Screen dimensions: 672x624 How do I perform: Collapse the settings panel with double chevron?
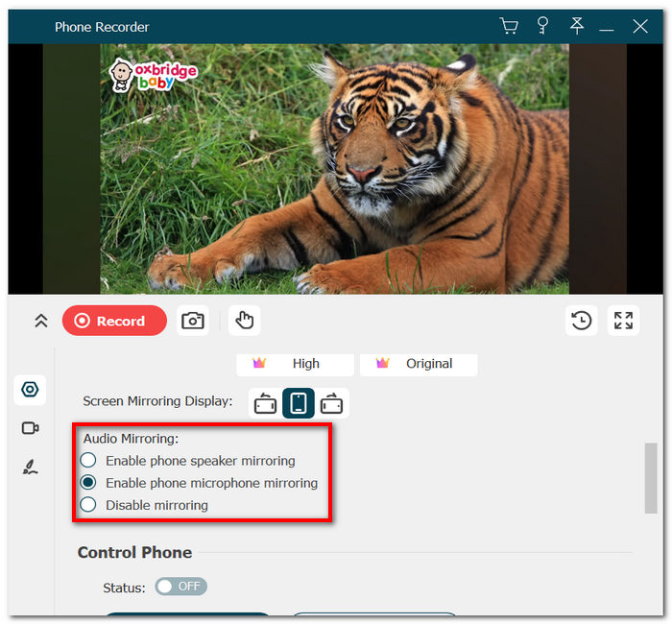tap(40, 321)
